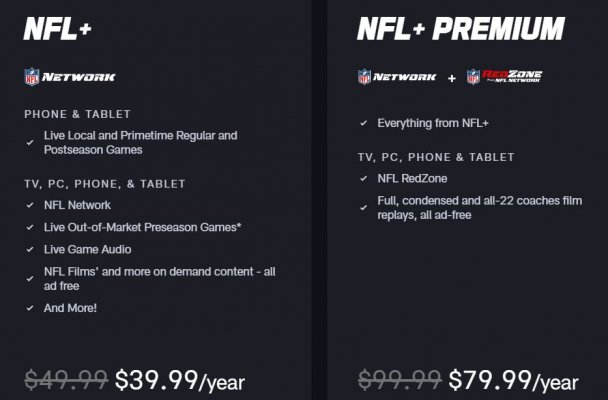
Task: Click the checkmark next to And More!
Action: click(x=30, y=308)
